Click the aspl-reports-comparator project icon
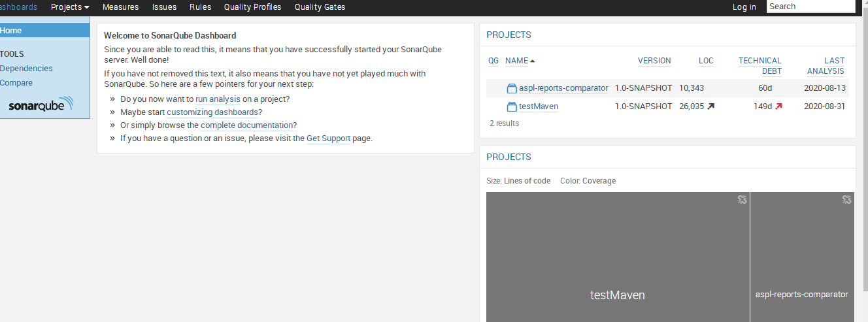868x322 pixels. 512,88
